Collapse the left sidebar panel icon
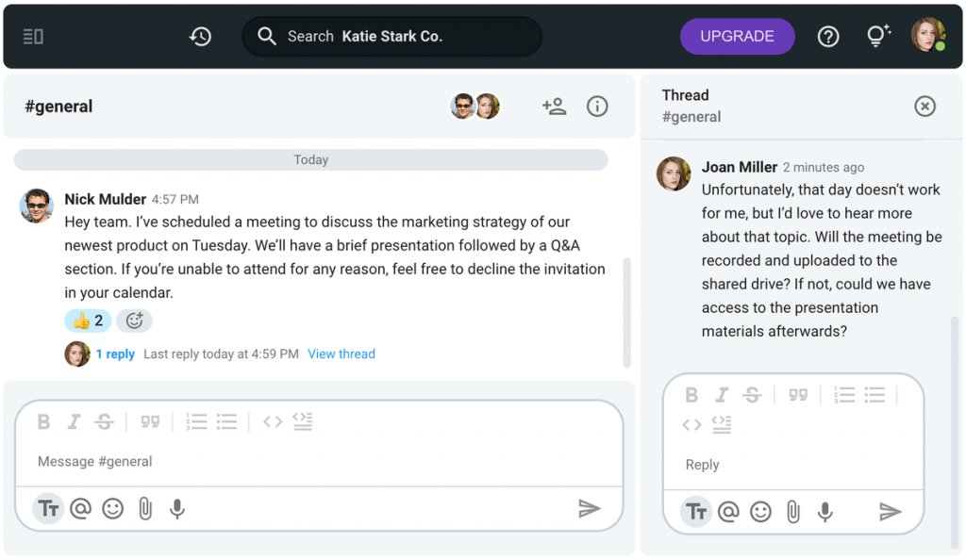 click(33, 37)
